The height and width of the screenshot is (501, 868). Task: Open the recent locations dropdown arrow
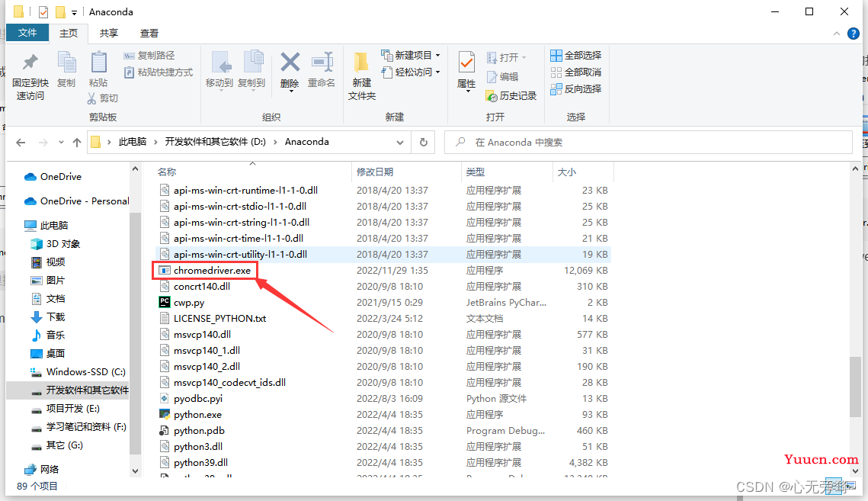(61, 143)
